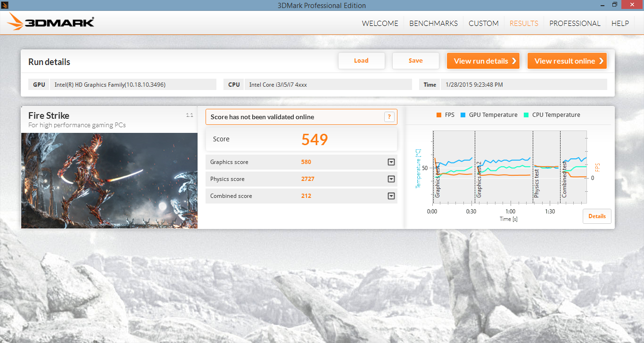Go to the CUSTOM tab
The height and width of the screenshot is (343, 644).
click(x=483, y=23)
